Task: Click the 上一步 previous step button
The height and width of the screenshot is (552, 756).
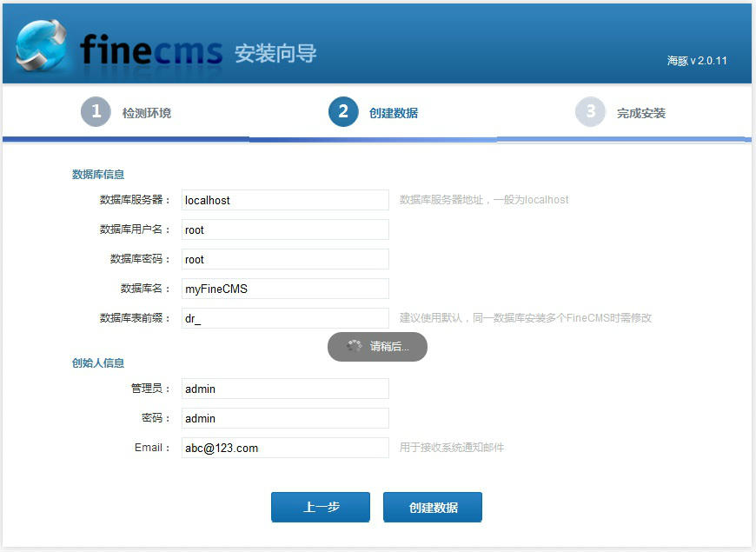Action: tap(321, 507)
